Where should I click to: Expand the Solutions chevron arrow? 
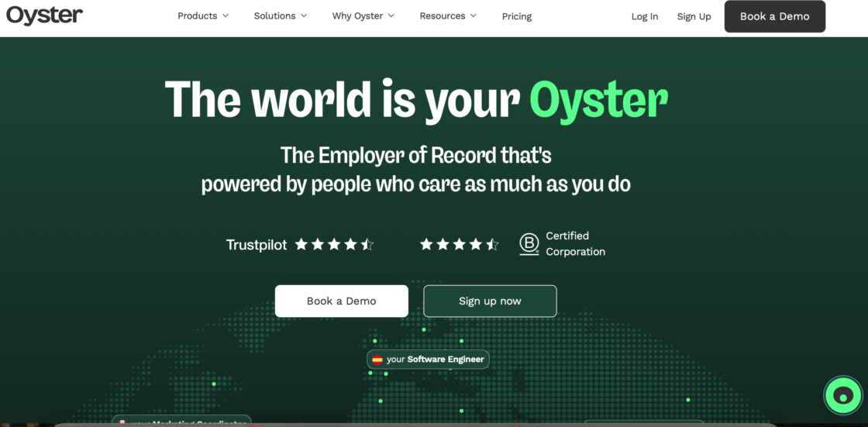click(303, 16)
